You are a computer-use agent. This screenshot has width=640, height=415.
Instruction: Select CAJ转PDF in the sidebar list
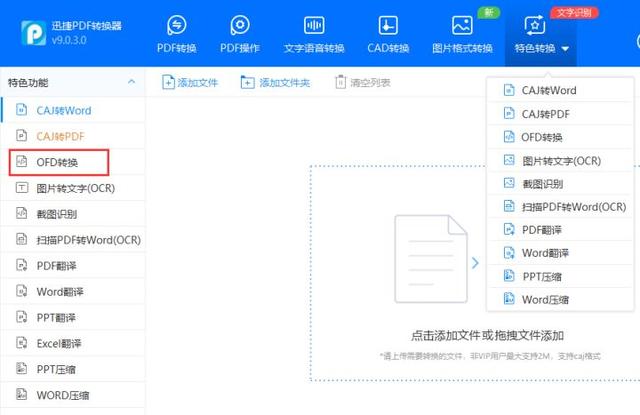73,136
